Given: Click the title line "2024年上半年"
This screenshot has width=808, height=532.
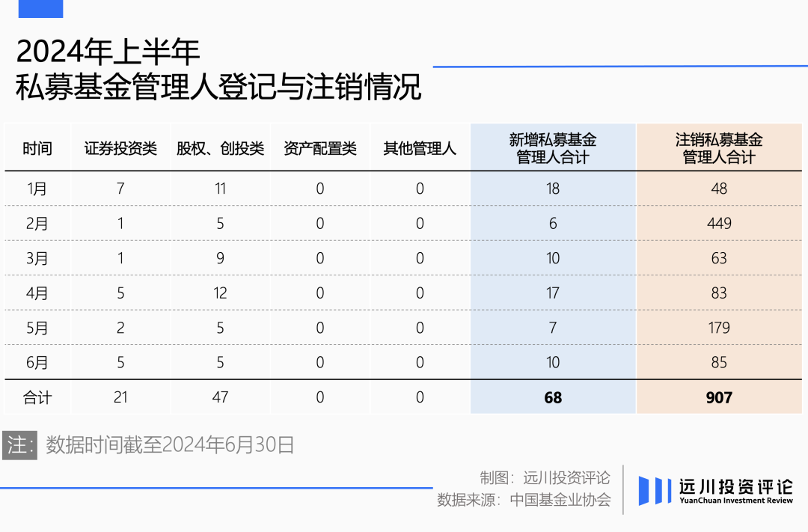Looking at the screenshot, I should pyautogui.click(x=108, y=52).
